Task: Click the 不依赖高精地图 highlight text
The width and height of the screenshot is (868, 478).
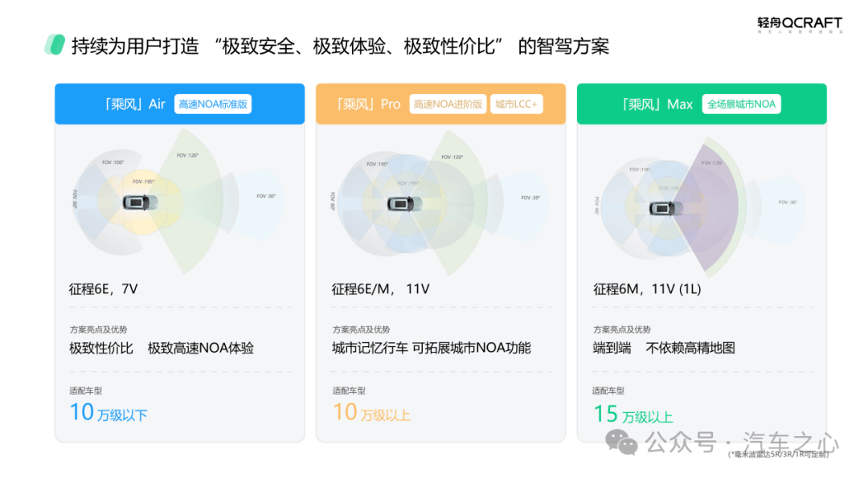Action: 690,348
